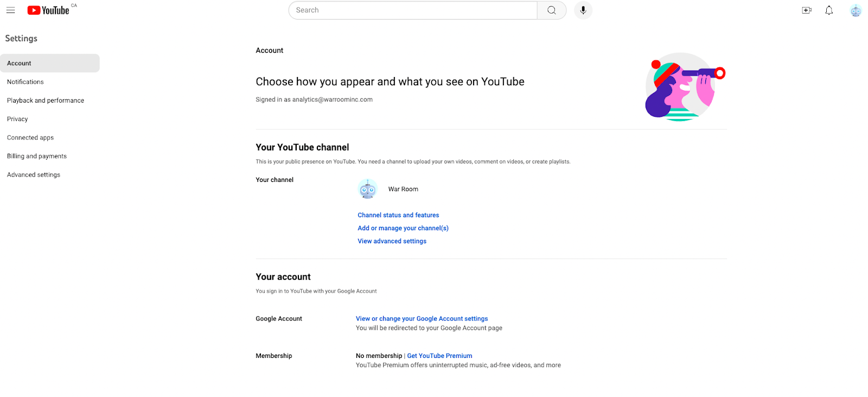
Task: Open the account avatar menu
Action: coord(856,10)
